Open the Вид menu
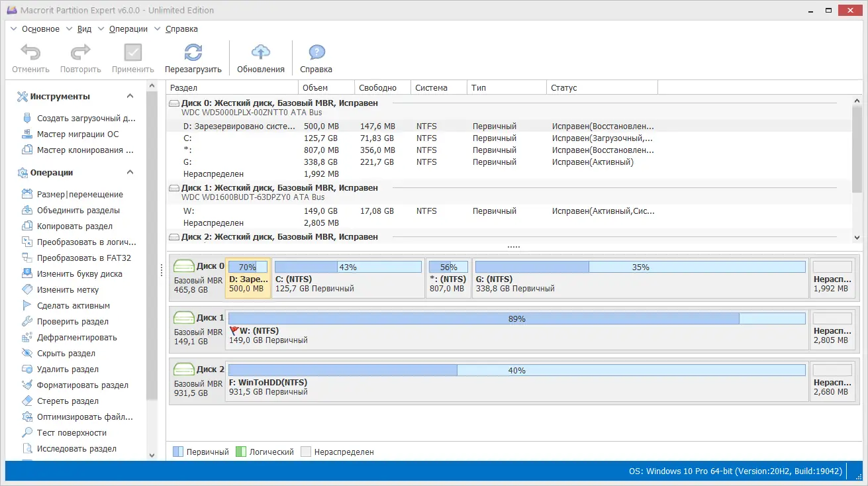The height and width of the screenshot is (486, 868). click(84, 28)
